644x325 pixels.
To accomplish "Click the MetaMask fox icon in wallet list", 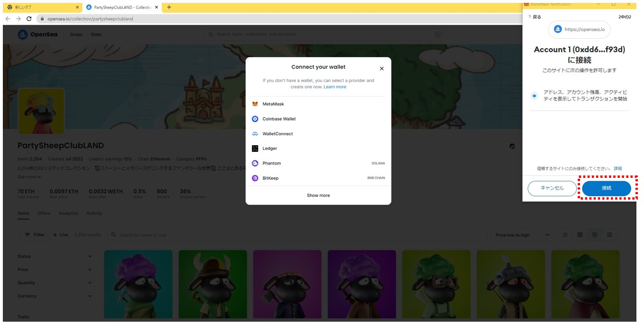I will (x=255, y=104).
